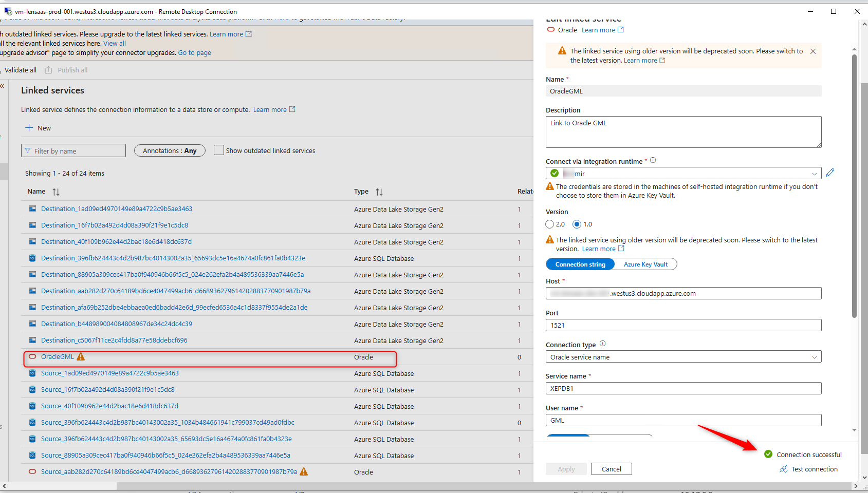Viewport: 868px width, 493px height.
Task: Click the storage icon of Destination_1ad09ed4970149e89a4722c9b5ae3463
Action: [32, 208]
